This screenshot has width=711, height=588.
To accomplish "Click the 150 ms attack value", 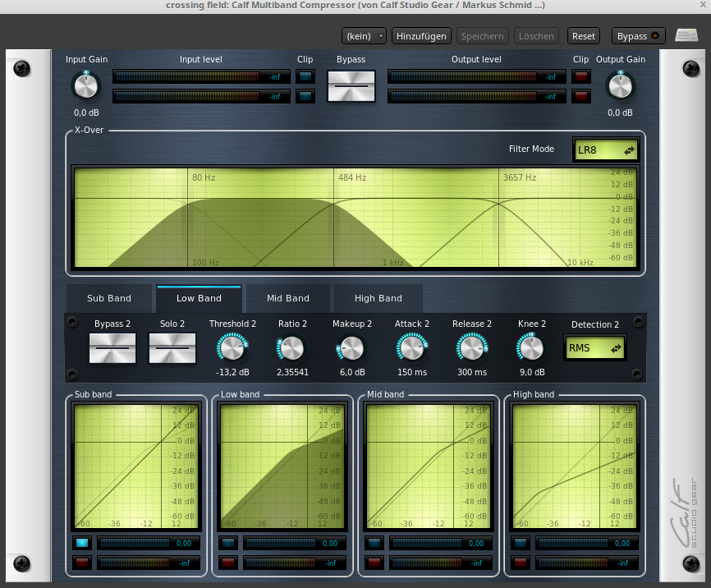I will (412, 372).
